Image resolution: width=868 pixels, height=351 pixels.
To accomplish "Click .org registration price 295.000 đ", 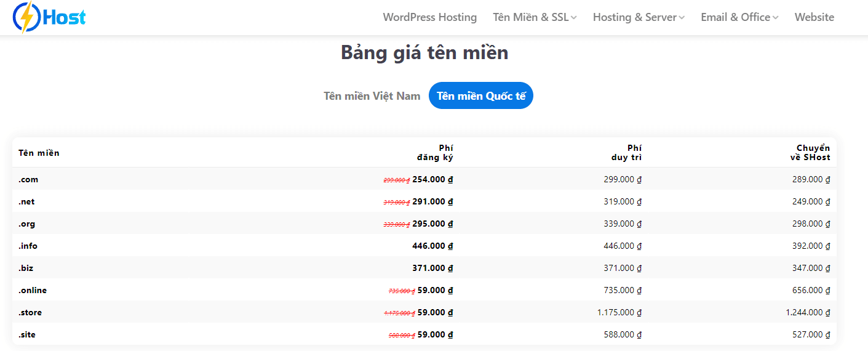I will pos(432,224).
